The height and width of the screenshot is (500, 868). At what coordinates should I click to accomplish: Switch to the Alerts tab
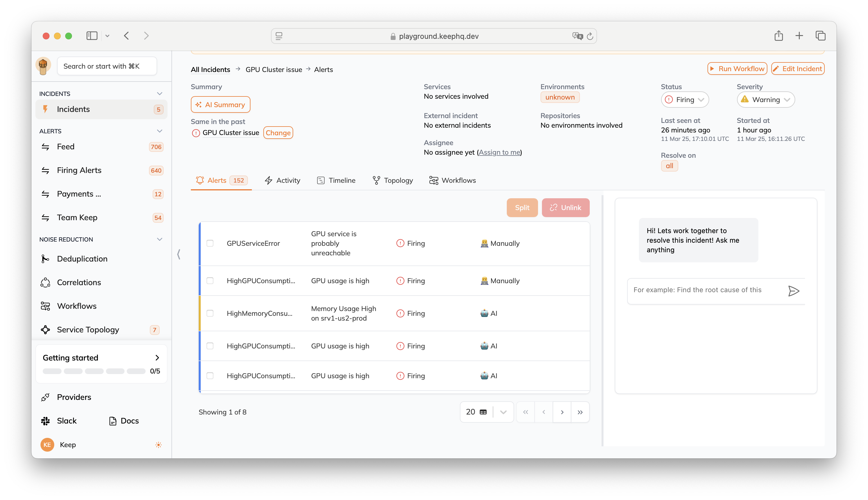[221, 181]
